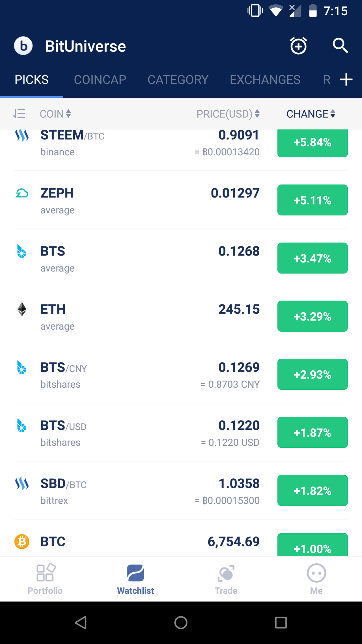
Task: Go to Portfolio in bottom navigation
Action: coord(45,579)
